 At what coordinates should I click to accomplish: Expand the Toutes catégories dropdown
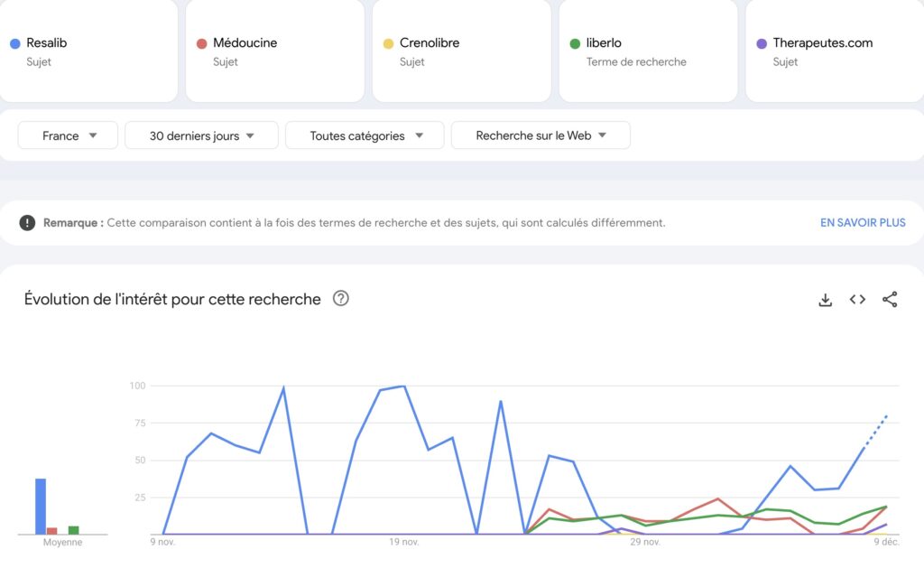pos(364,135)
